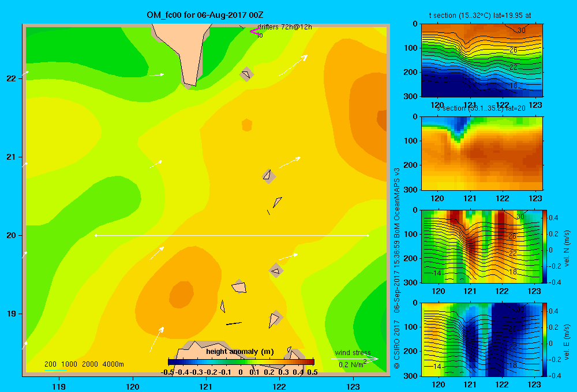The height and width of the screenshot is (392, 577).
Task: Click the map title OM_fc00 for 06-Aug-2017 00Z
Action: (205, 15)
